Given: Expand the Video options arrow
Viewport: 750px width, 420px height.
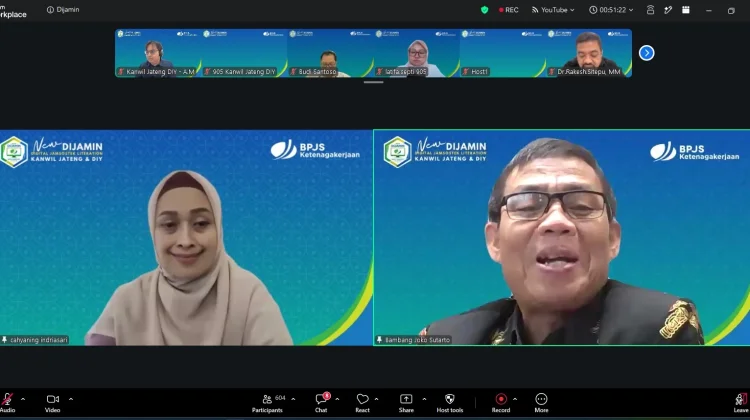Looking at the screenshot, I should click(x=71, y=399).
